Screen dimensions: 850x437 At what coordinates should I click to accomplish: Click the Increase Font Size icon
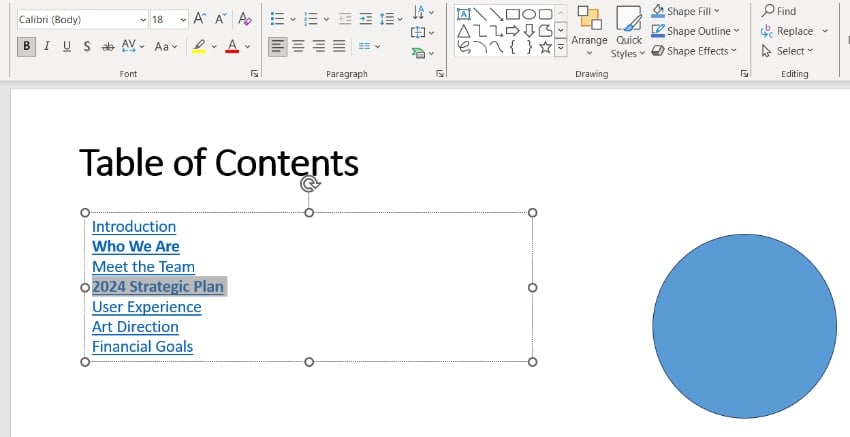tap(200, 19)
